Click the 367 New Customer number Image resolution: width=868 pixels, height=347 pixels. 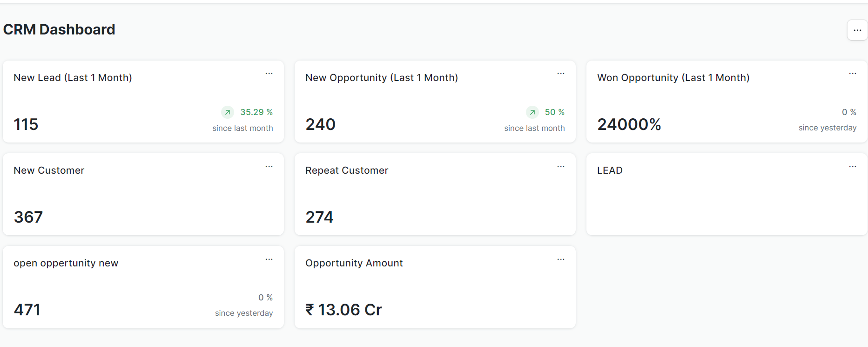[x=28, y=217]
